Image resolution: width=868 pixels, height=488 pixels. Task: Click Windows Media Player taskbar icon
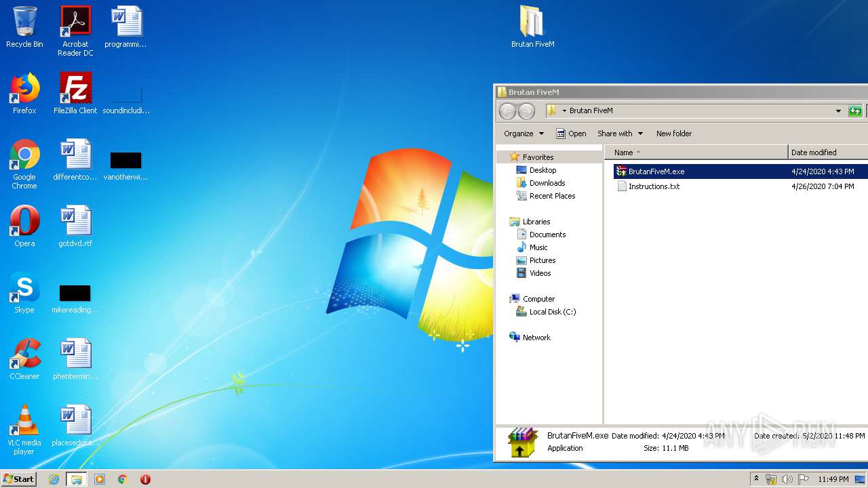coord(100,479)
